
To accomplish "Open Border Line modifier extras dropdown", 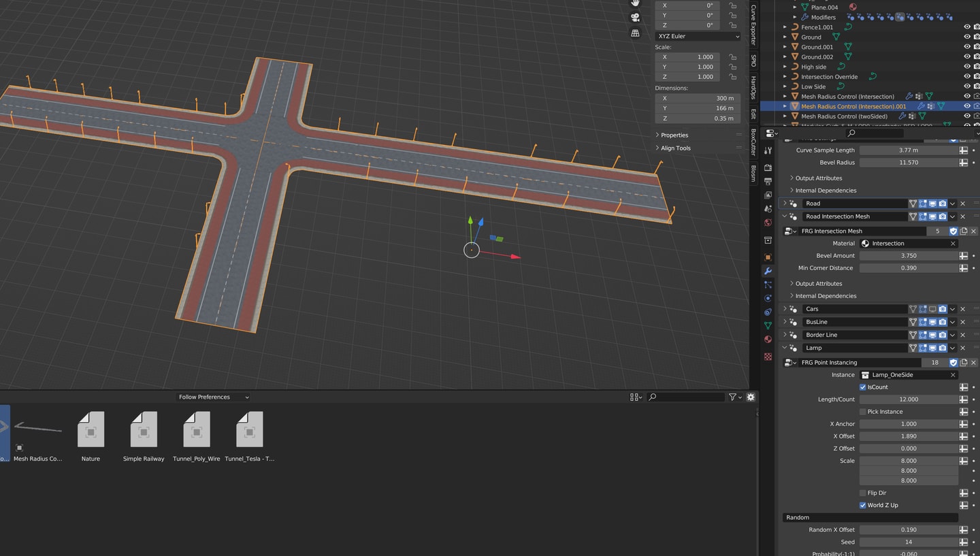I will pos(953,335).
